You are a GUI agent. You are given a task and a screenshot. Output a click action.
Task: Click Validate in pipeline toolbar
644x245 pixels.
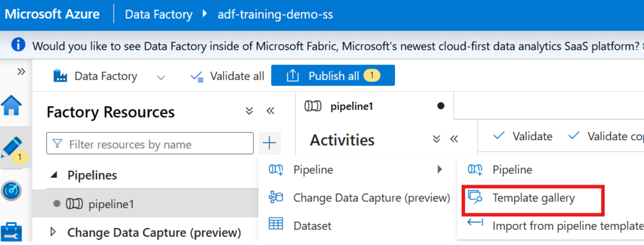pyautogui.click(x=523, y=136)
